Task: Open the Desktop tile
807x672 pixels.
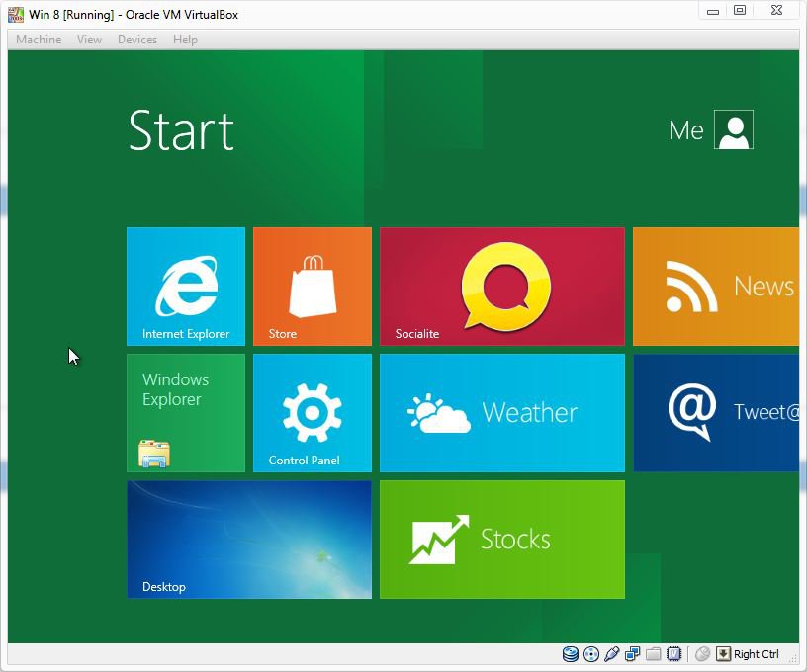Action: (249, 540)
